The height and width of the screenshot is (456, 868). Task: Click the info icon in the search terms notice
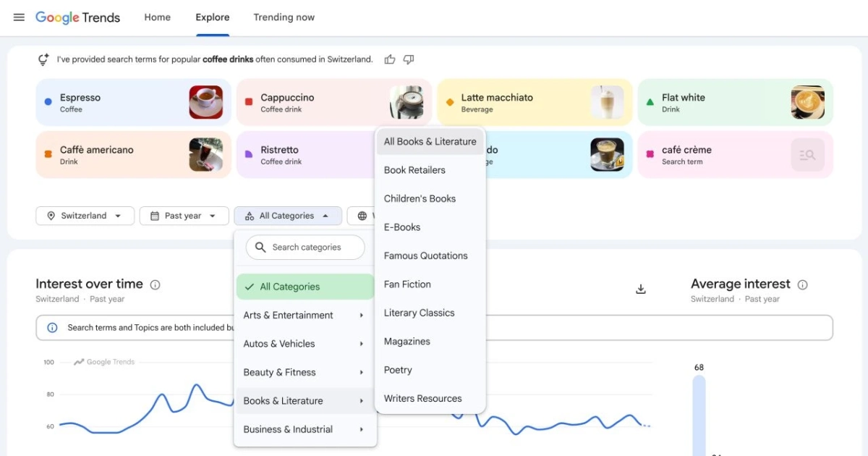(52, 327)
